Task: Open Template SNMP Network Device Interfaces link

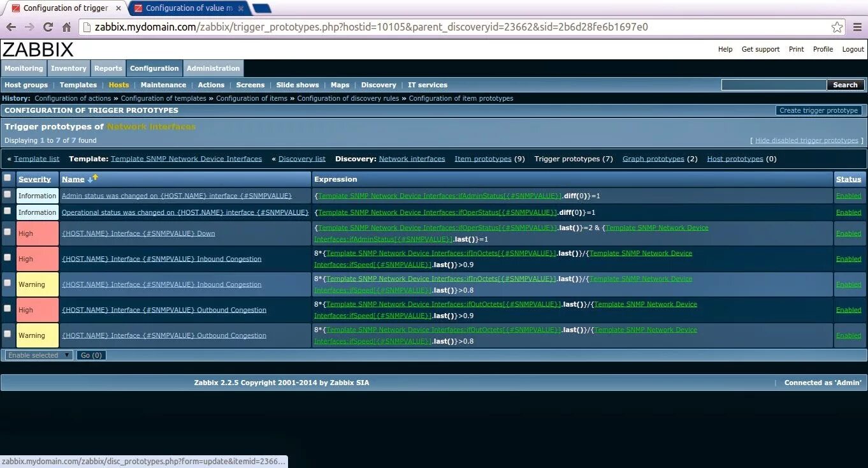Action: click(x=186, y=159)
